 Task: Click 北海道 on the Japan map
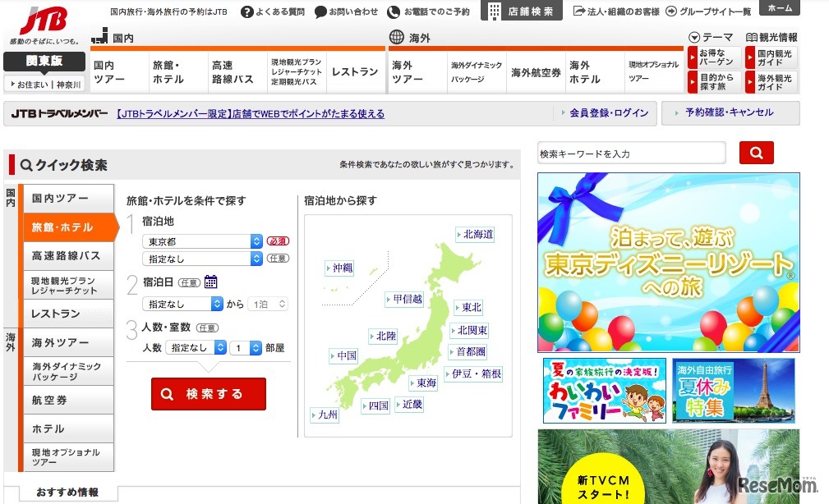click(473, 234)
